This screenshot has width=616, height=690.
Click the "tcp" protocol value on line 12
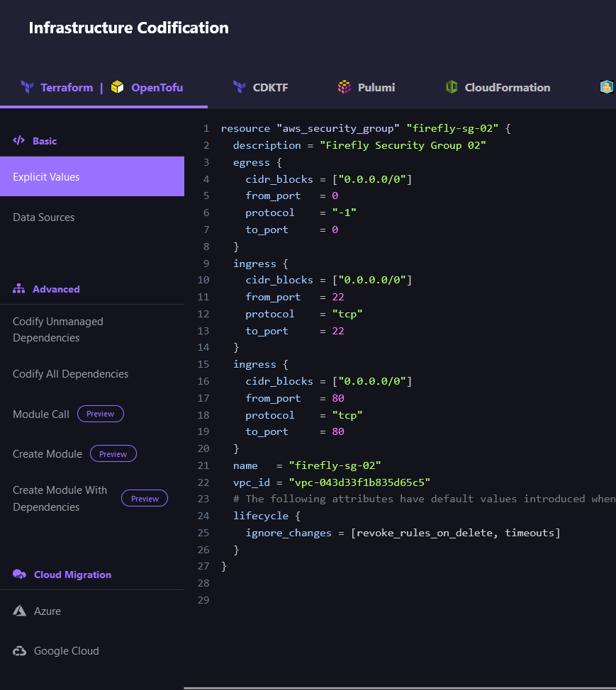tap(347, 314)
